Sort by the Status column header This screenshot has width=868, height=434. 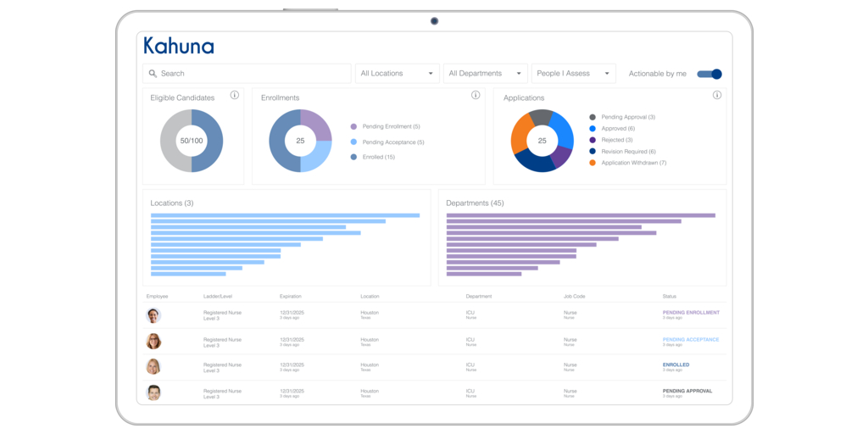[670, 297]
